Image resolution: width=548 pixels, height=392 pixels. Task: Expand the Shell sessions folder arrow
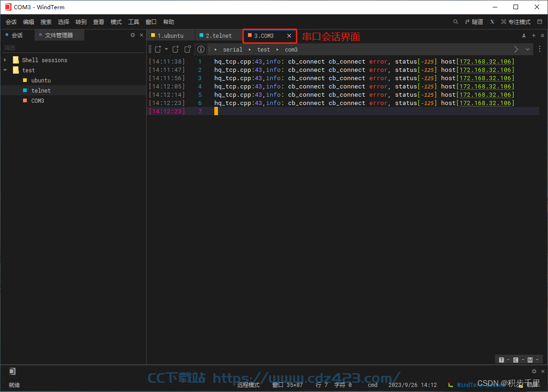5,60
